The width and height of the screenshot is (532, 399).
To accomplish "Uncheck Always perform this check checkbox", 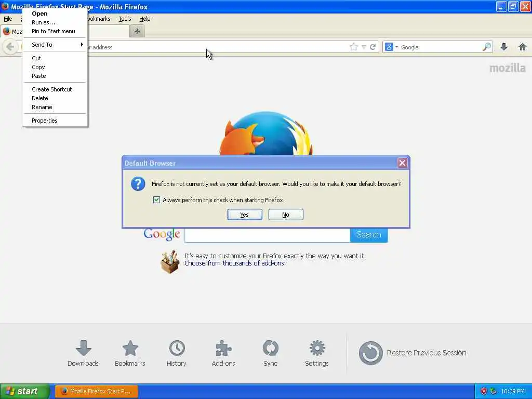I will click(x=156, y=200).
